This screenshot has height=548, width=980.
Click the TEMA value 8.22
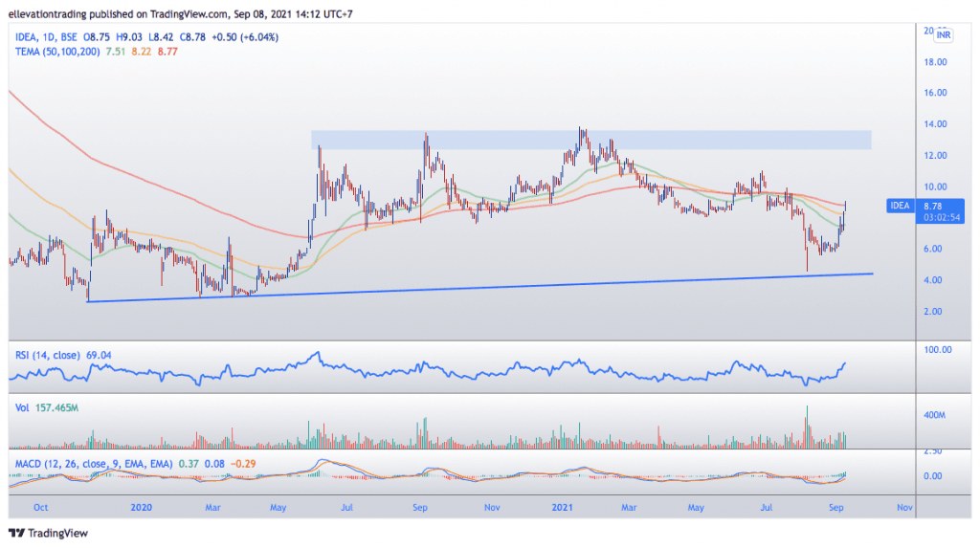coord(142,52)
